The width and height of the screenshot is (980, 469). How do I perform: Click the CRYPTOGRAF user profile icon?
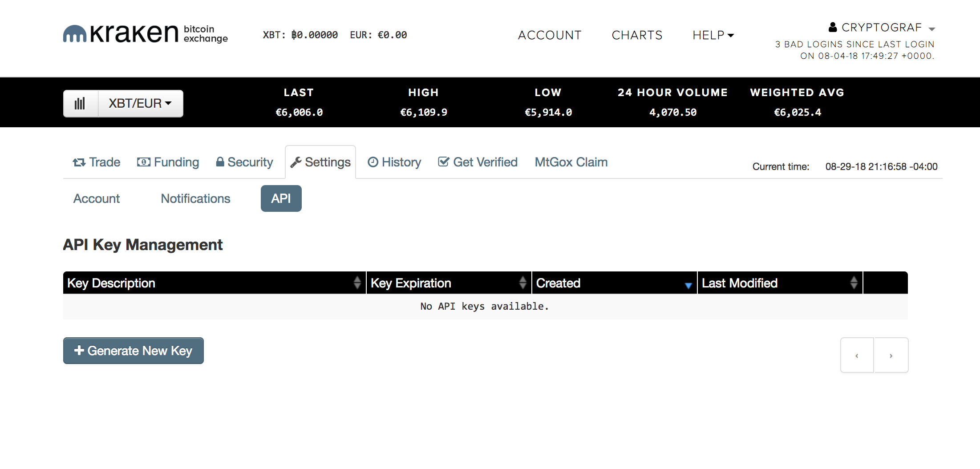coord(832,27)
